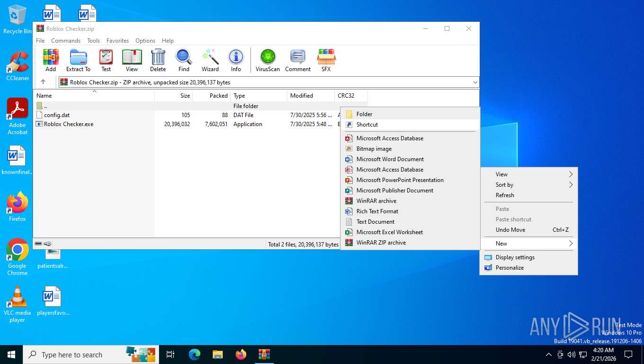Expand the Sort by submenu
Screen dimensions: 644x364
tap(529, 185)
